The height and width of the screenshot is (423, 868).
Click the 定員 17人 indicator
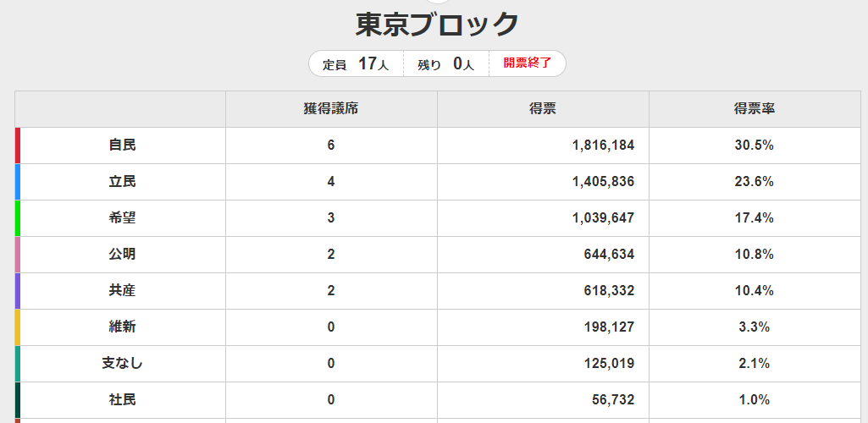point(356,63)
